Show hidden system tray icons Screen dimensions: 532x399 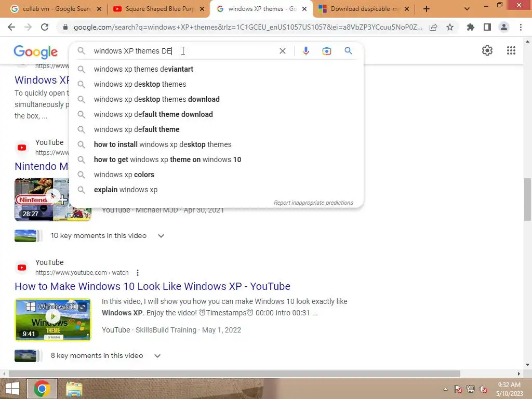click(x=445, y=389)
